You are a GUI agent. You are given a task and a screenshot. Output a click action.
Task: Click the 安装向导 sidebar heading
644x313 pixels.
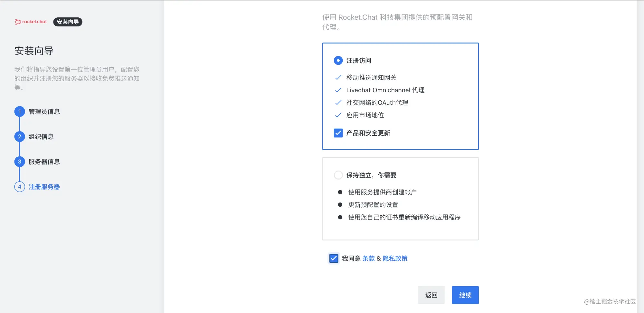pos(34,51)
